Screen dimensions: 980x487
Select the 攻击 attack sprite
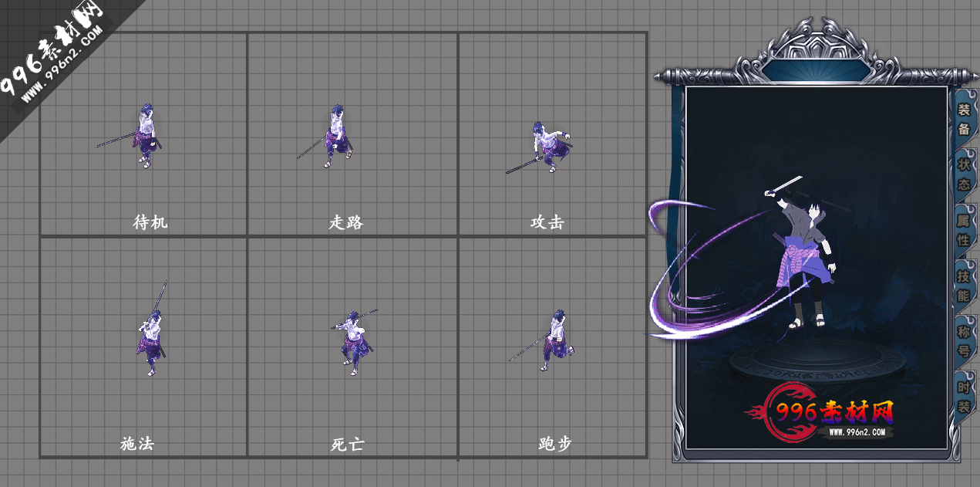click(x=541, y=147)
